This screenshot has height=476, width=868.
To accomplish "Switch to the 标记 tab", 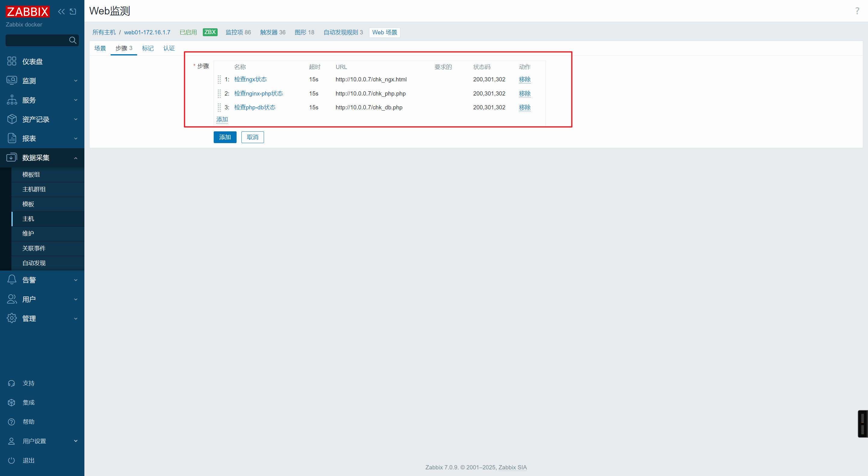I will click(148, 48).
